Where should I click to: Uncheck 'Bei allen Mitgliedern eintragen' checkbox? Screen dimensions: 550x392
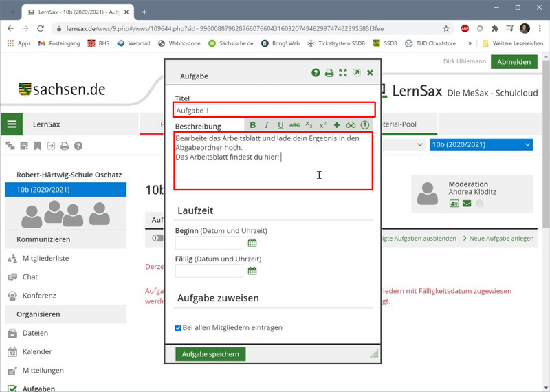point(179,328)
